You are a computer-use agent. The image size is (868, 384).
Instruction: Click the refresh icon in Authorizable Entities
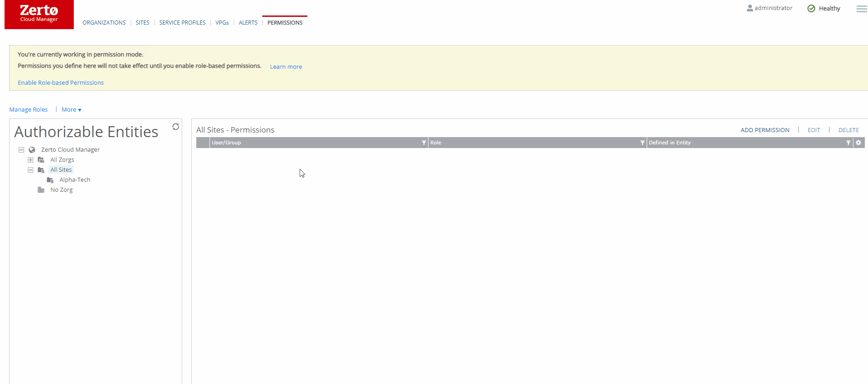coord(175,127)
